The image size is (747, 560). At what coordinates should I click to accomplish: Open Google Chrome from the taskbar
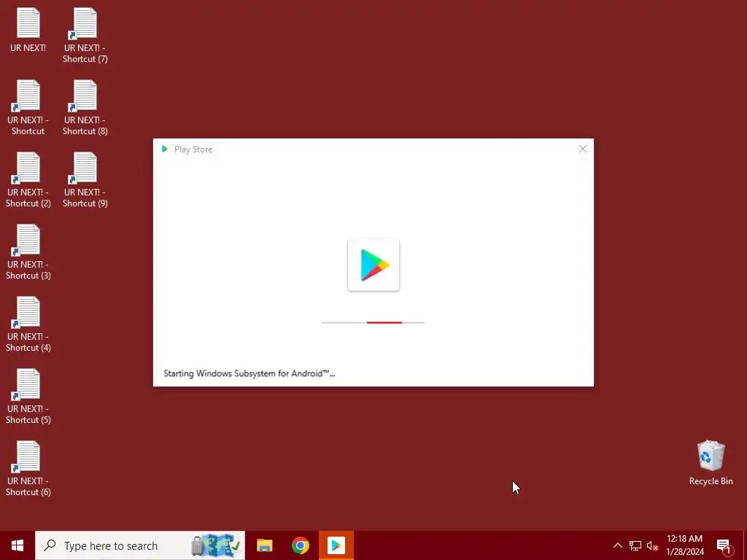tap(300, 545)
